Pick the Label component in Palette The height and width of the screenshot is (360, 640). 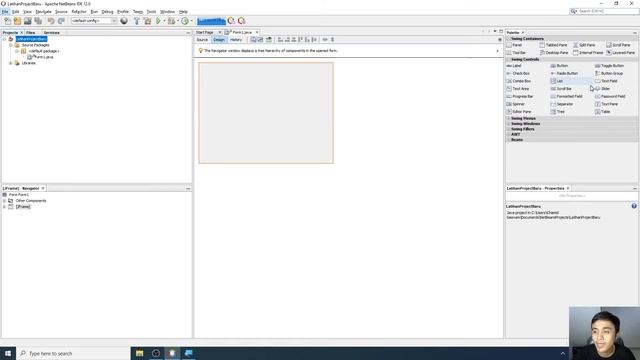514,66
